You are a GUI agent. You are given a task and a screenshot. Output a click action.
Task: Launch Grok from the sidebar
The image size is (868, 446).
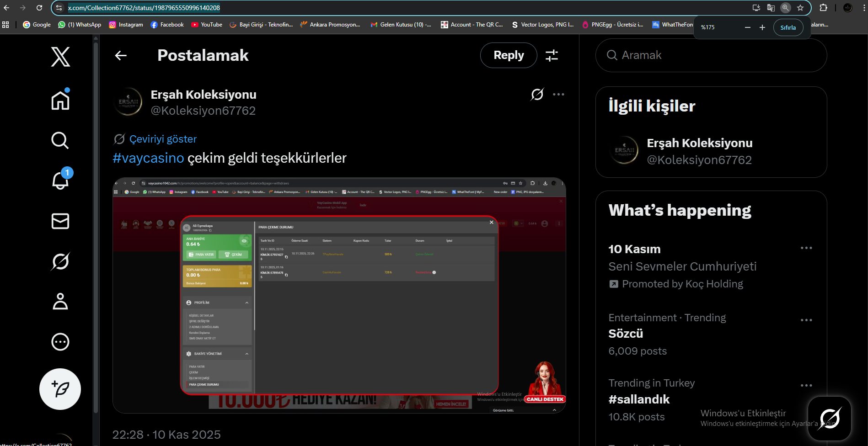click(60, 261)
